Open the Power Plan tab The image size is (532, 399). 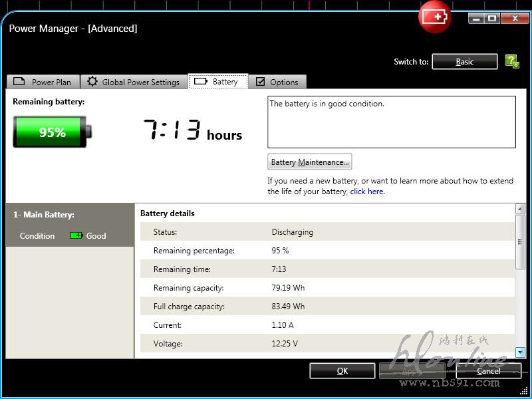tap(43, 82)
